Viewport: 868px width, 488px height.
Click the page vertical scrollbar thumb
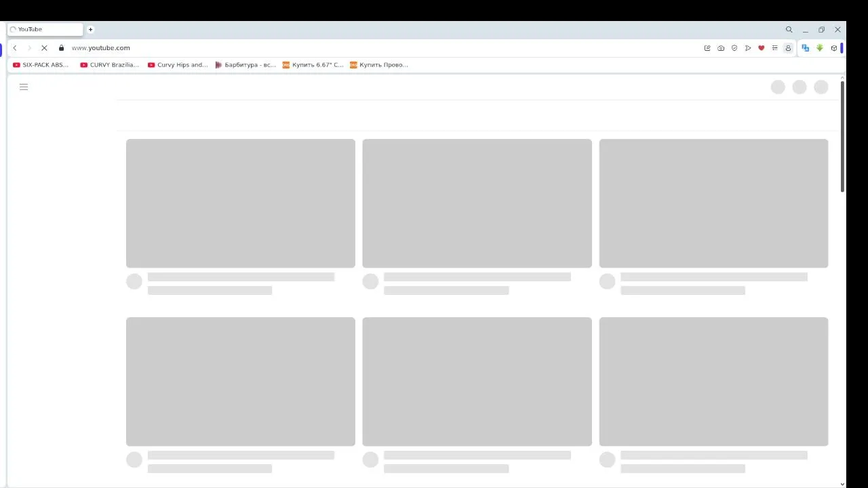point(842,137)
